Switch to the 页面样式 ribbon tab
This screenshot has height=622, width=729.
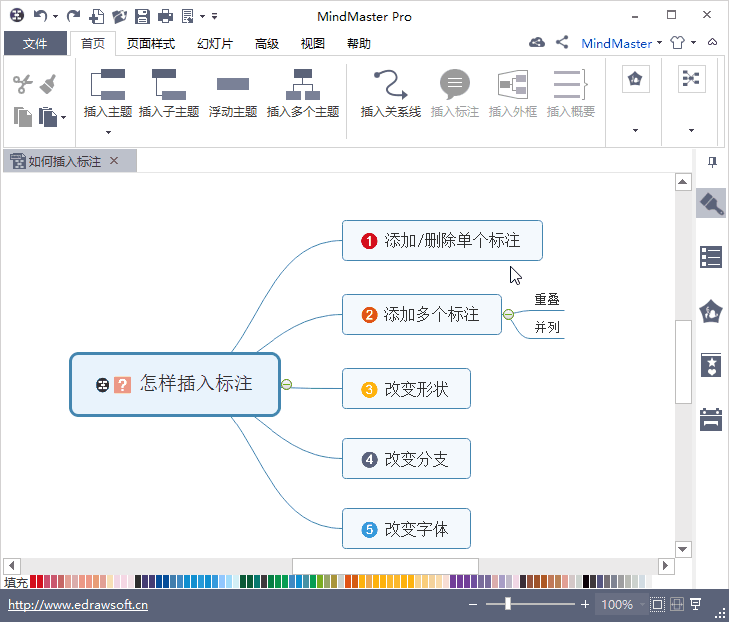151,44
